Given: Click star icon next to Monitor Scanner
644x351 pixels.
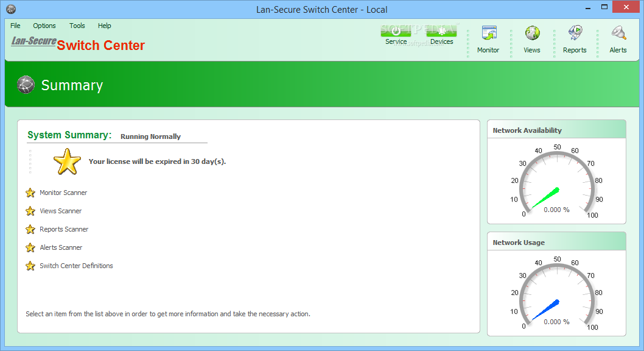Looking at the screenshot, I should (x=30, y=193).
